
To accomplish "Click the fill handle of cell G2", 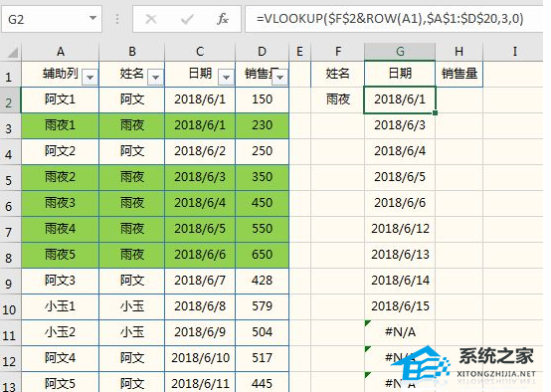I will tap(435, 112).
